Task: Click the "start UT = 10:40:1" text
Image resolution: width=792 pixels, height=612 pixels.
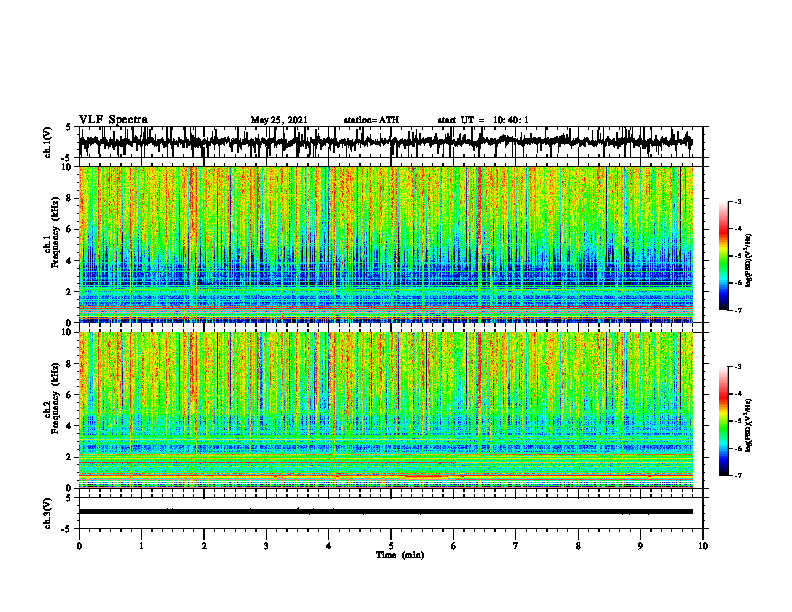Action: pos(483,120)
